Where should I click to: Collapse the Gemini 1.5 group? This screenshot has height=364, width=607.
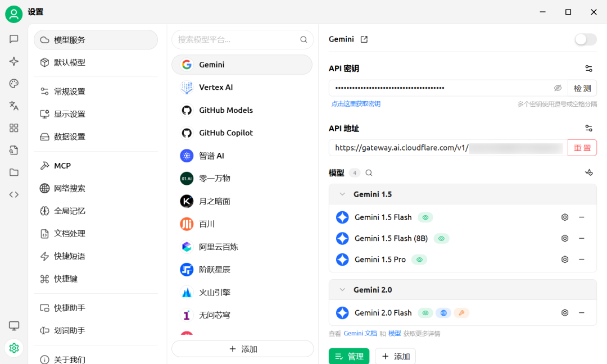pos(342,194)
